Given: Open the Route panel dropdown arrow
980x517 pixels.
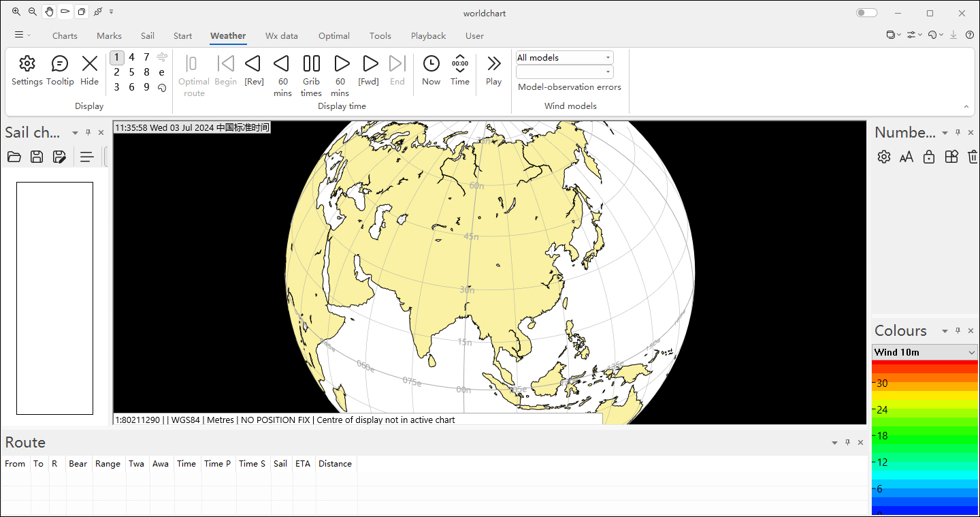Looking at the screenshot, I should 834,443.
